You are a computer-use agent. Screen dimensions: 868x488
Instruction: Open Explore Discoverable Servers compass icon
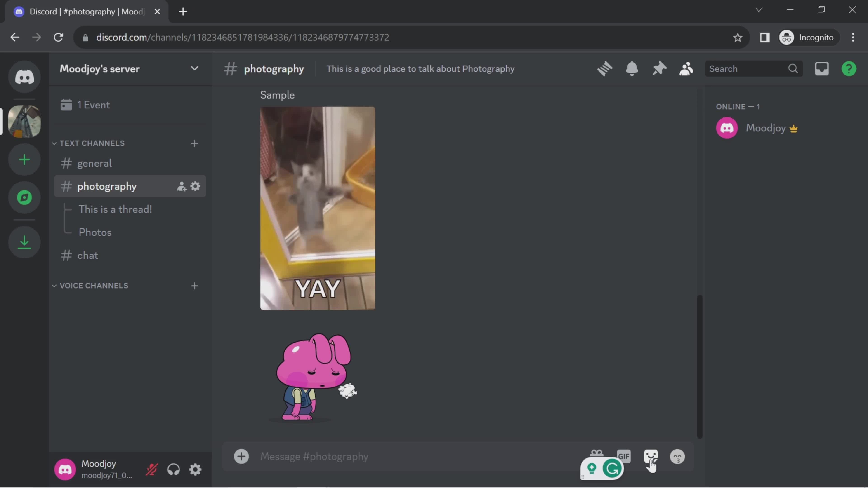coord(24,198)
